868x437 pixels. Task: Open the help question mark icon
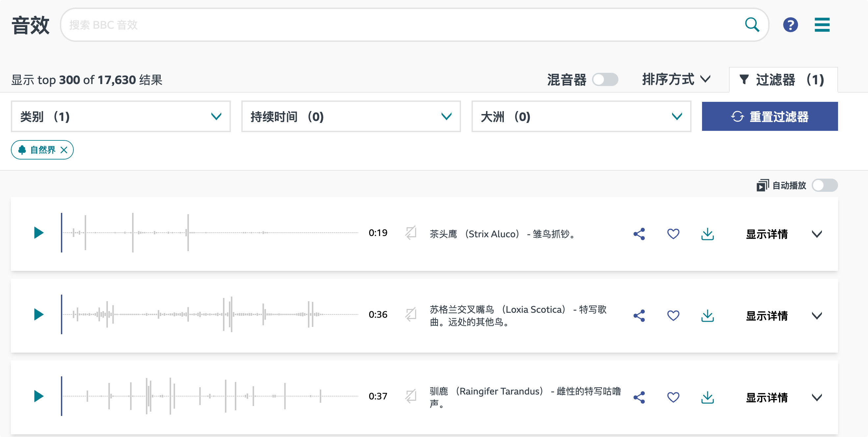click(790, 25)
